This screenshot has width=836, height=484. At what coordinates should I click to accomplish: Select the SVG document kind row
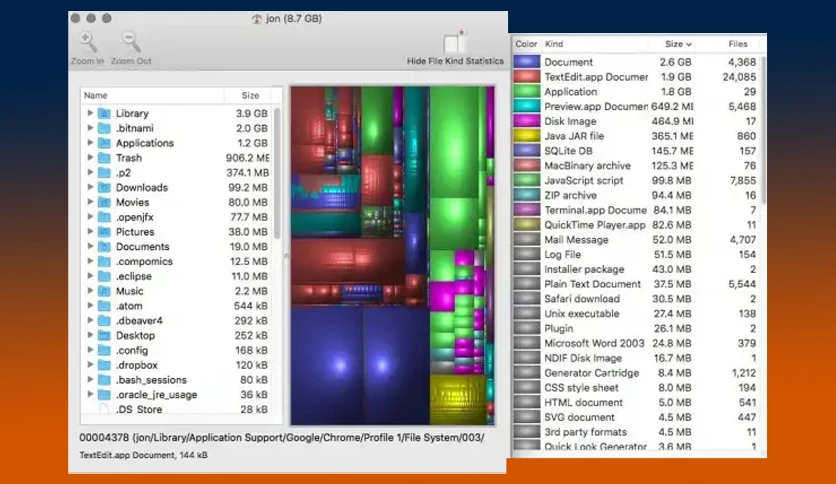tap(636, 417)
